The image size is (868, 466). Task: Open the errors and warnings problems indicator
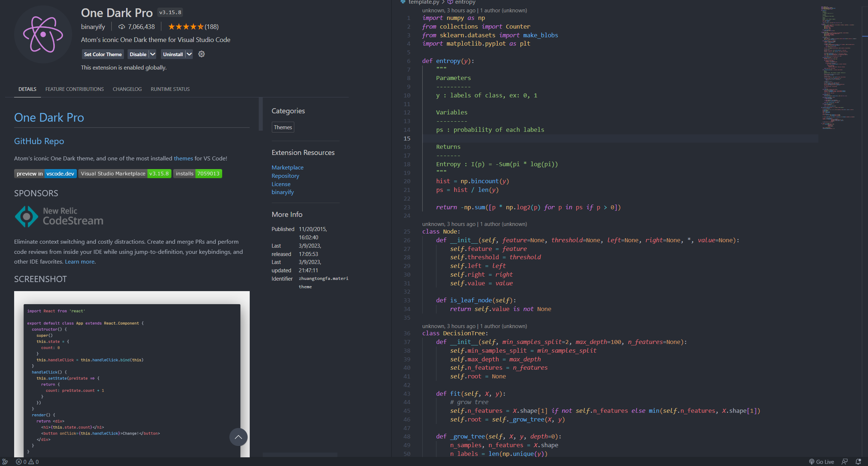click(x=27, y=462)
